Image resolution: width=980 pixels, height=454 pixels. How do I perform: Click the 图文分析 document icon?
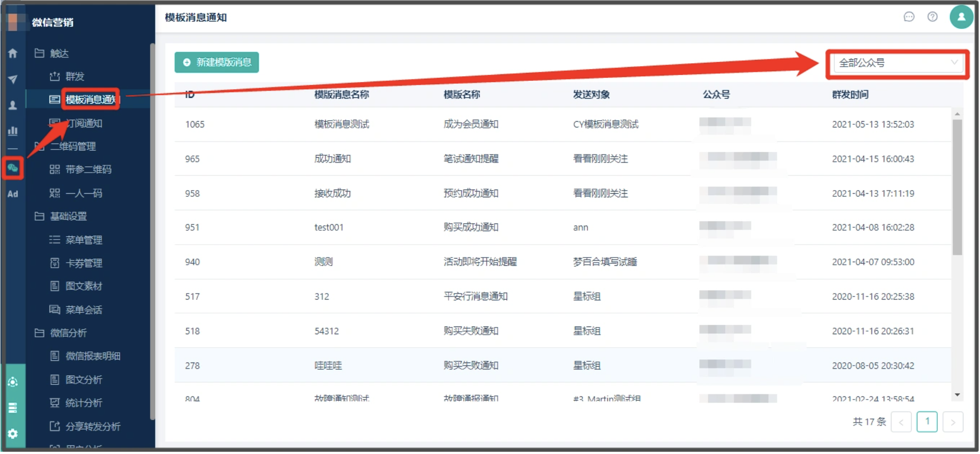click(x=54, y=379)
